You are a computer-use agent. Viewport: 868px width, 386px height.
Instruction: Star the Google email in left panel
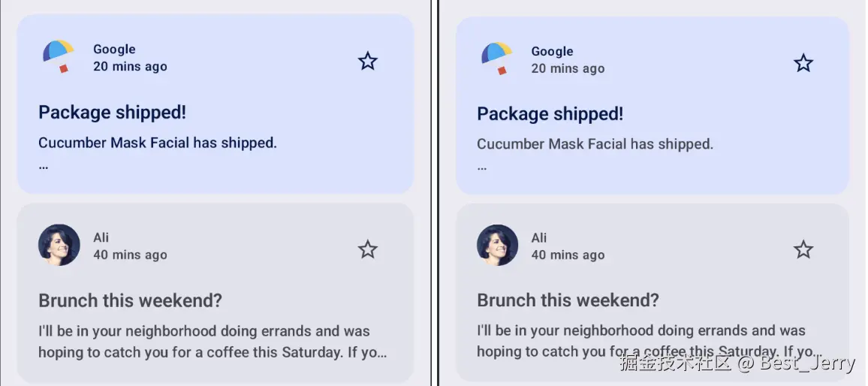click(x=367, y=61)
